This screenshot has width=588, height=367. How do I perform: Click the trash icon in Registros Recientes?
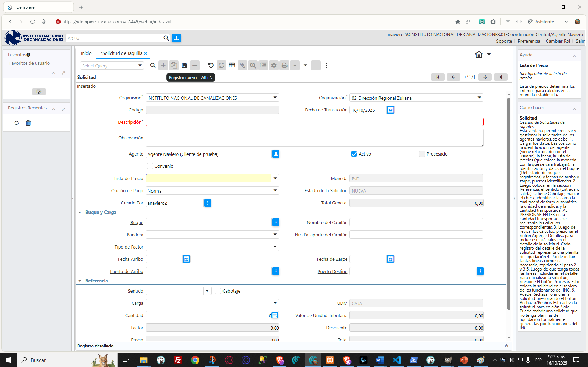pyautogui.click(x=28, y=123)
